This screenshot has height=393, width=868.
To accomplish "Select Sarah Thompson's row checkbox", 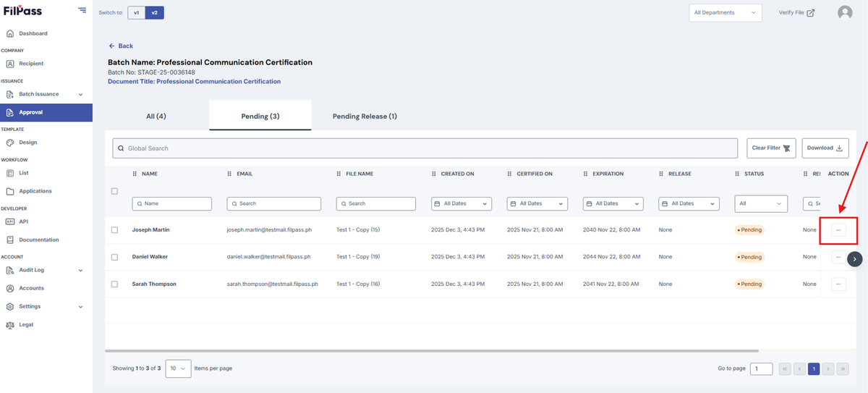I will coord(114,284).
